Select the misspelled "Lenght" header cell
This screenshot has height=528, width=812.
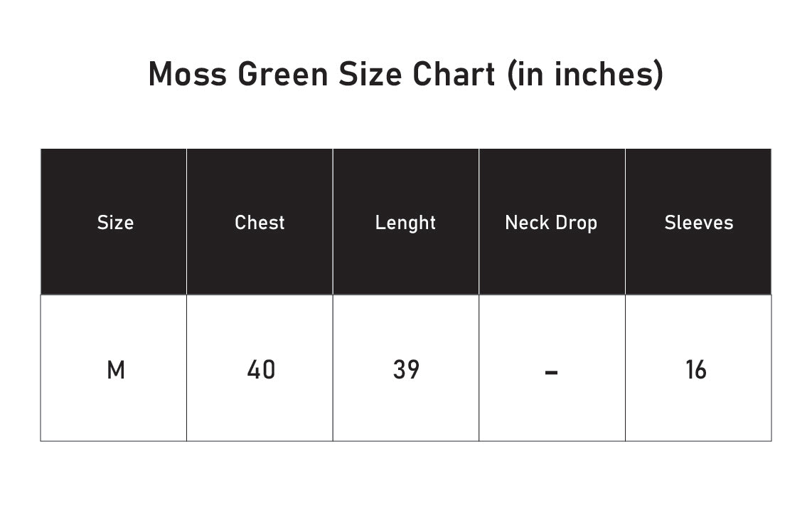(405, 223)
